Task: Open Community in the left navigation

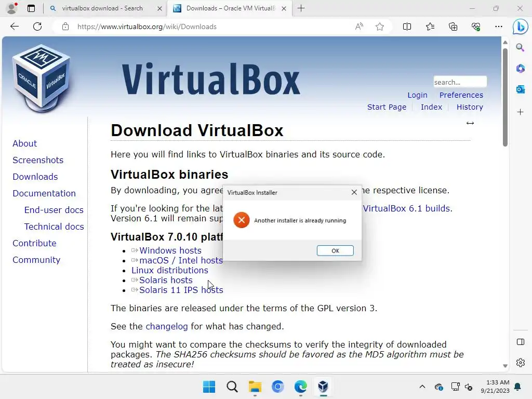Action: (36, 260)
